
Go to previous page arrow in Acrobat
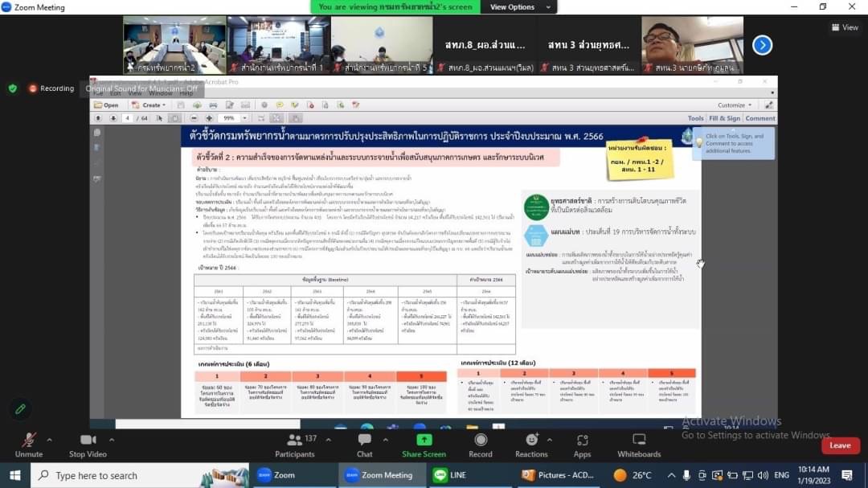[x=98, y=118]
